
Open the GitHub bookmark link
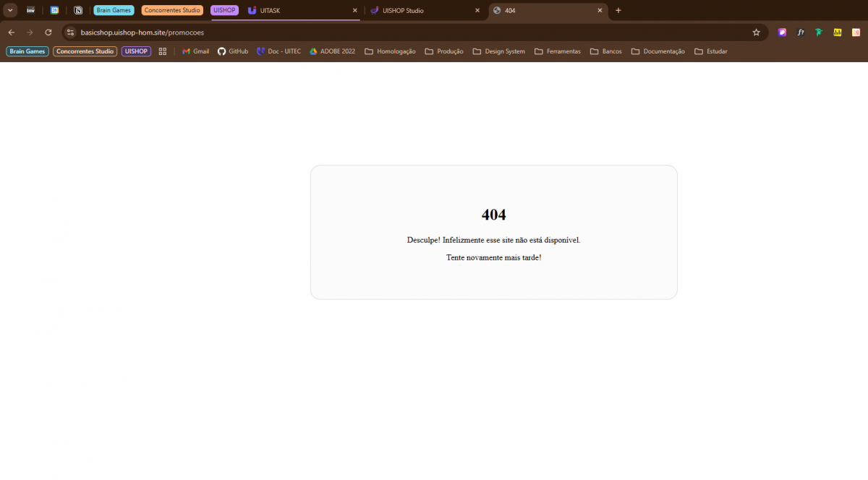click(233, 51)
